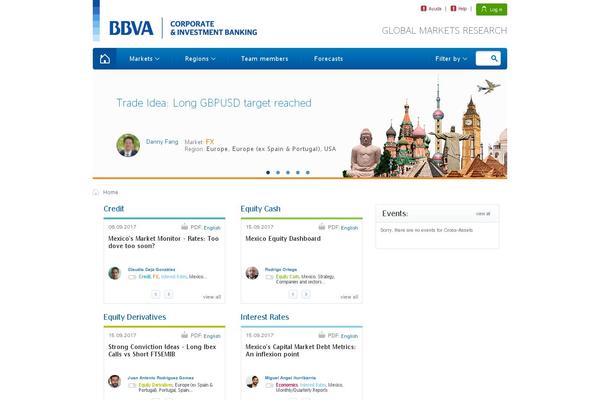
Task: Click the search magnifier icon
Action: [494, 59]
